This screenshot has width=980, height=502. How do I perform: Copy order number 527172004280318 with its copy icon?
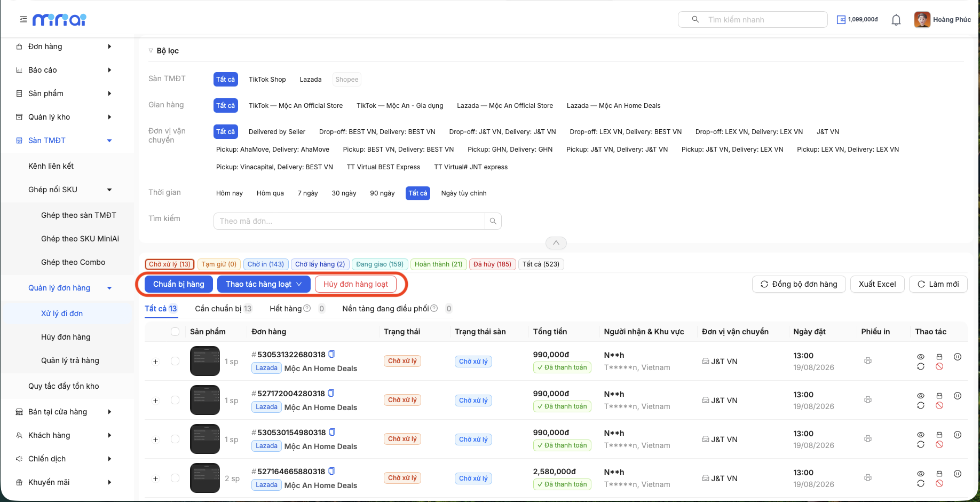(331, 393)
